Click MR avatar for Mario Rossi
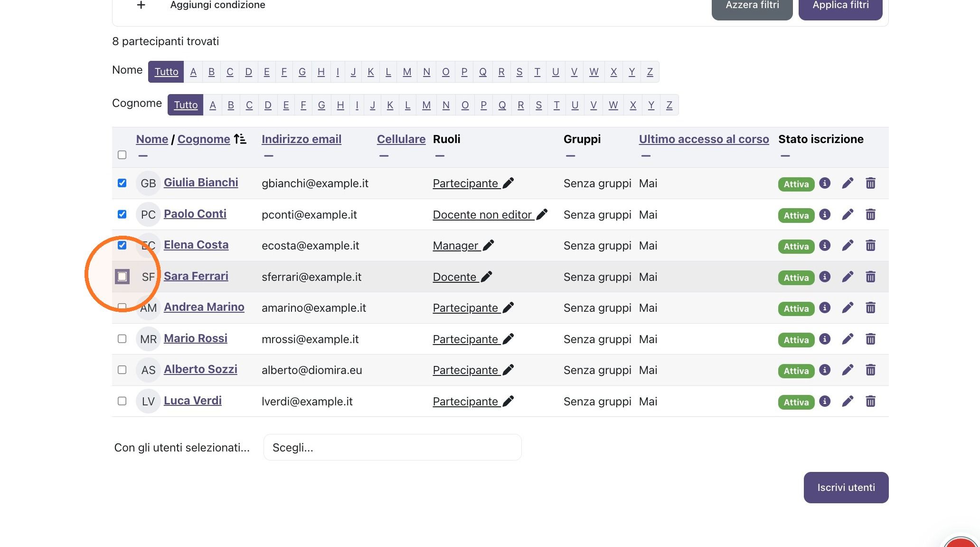Screen dimensions: 980x547 (148, 339)
